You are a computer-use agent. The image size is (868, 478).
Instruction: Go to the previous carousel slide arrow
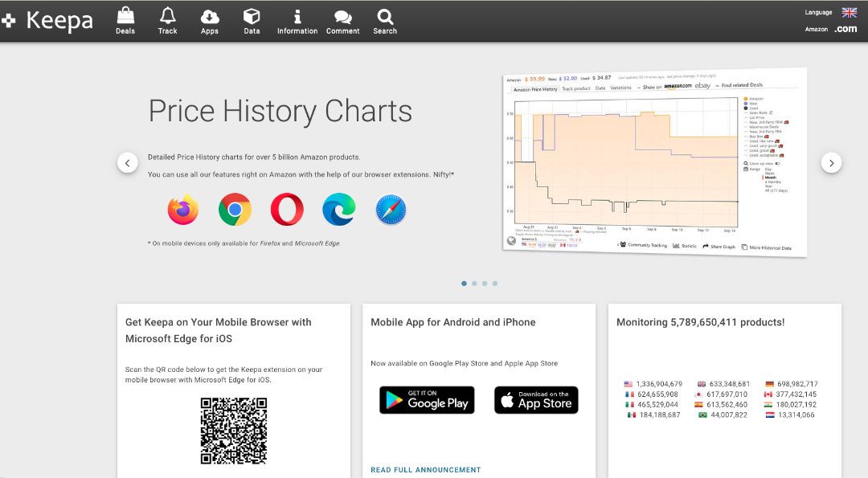click(x=128, y=163)
